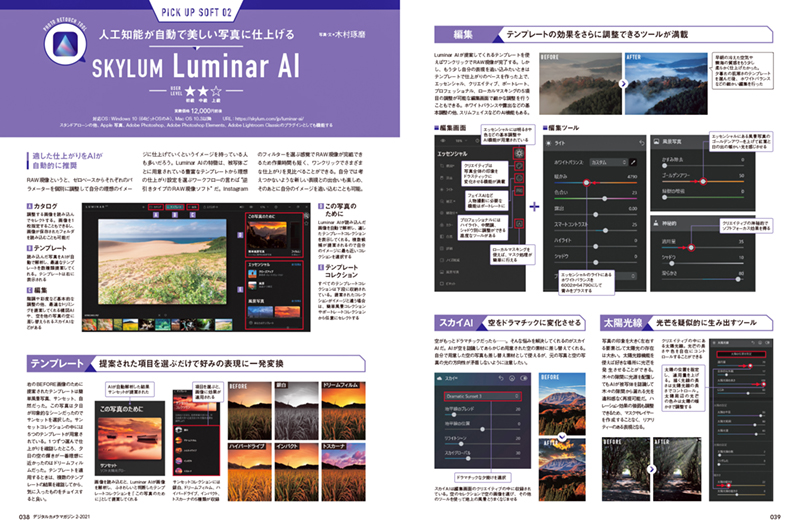
Task: Select the yellow flower field filmstrip thumbnail
Action: 132,324
